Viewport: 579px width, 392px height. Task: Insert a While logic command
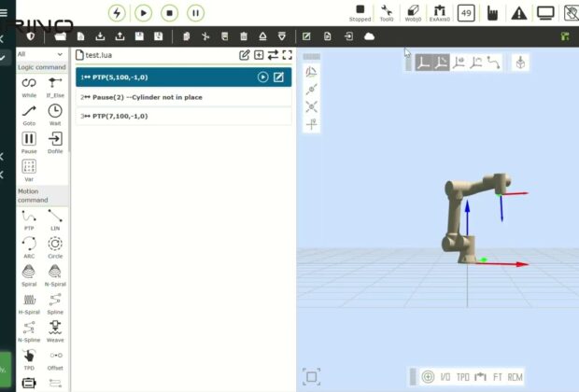tap(29, 84)
